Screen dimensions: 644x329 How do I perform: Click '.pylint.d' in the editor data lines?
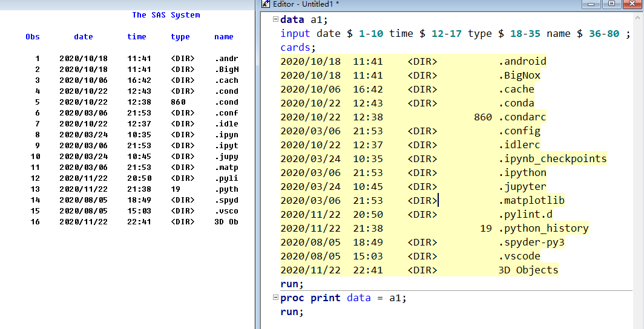pyautogui.click(x=526, y=215)
